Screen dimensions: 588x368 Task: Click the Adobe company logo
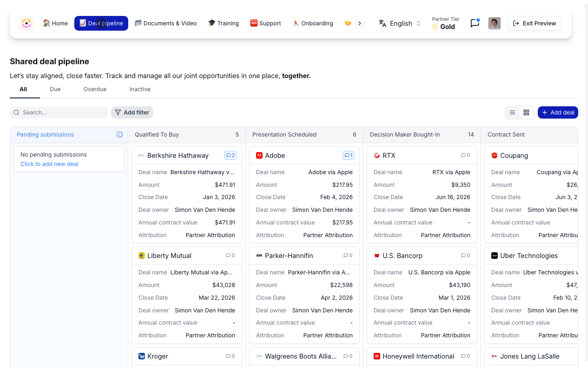point(259,155)
